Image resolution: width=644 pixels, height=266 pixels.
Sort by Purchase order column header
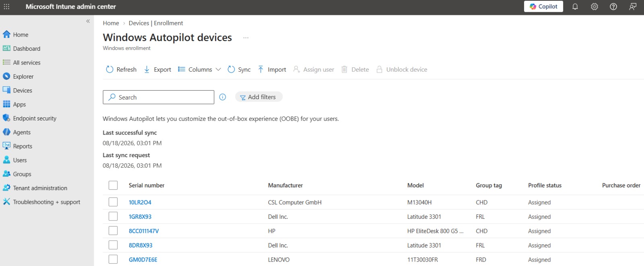621,185
